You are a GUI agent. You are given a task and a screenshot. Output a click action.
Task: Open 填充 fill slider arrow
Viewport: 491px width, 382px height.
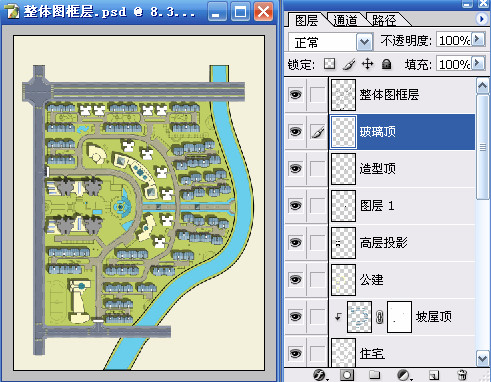pyautogui.click(x=479, y=63)
